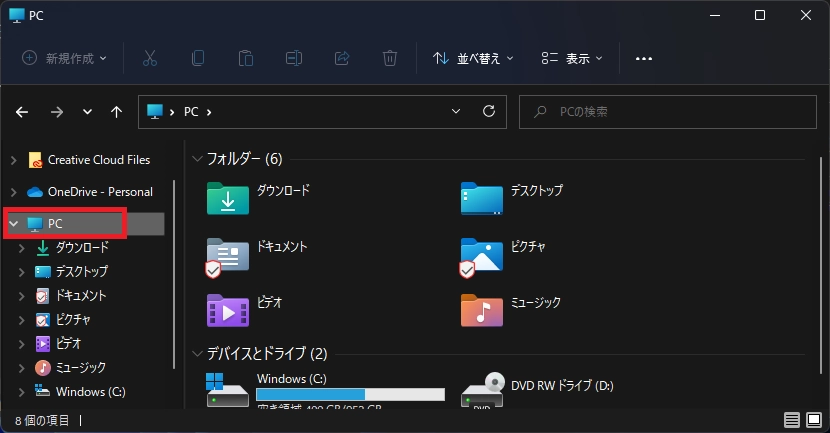Click the Cut scissors icon
Image resolution: width=830 pixels, height=433 pixels.
(150, 58)
